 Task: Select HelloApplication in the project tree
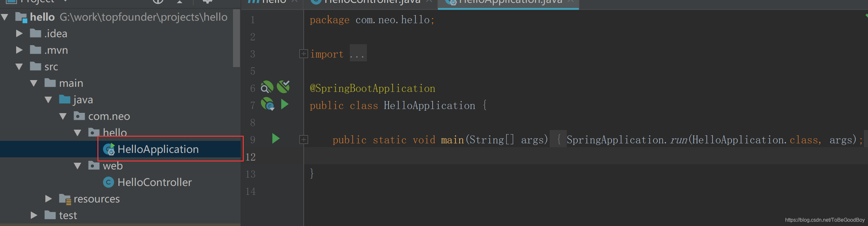(120, 149)
